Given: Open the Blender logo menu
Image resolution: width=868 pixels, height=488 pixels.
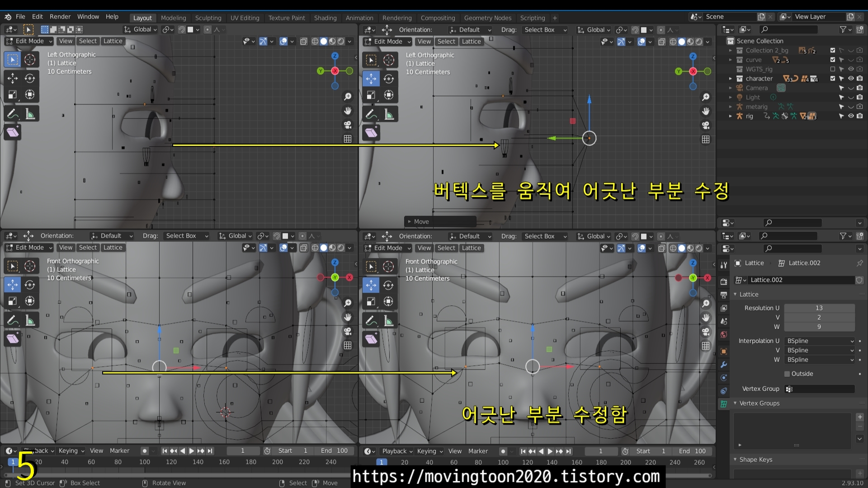Looking at the screenshot, I should point(8,17).
